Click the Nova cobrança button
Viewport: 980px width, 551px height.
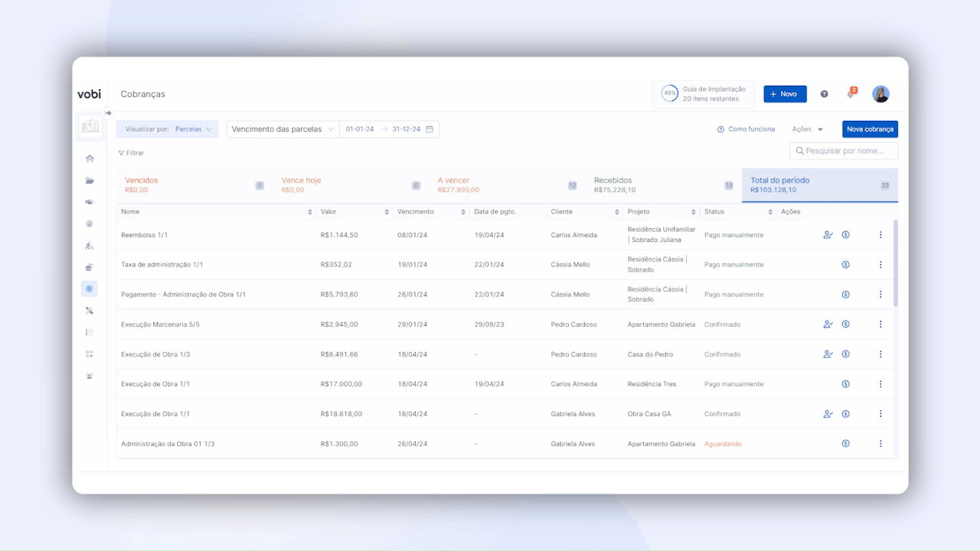click(870, 129)
